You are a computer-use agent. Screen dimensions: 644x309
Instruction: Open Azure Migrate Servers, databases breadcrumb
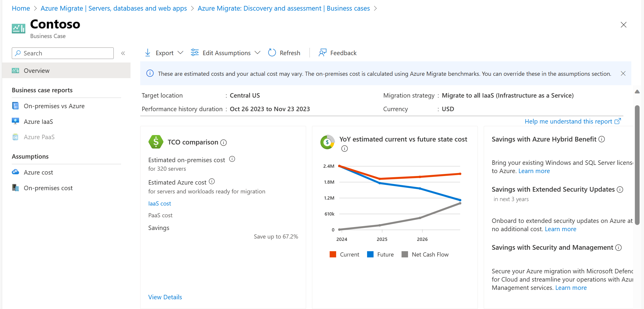(x=114, y=8)
